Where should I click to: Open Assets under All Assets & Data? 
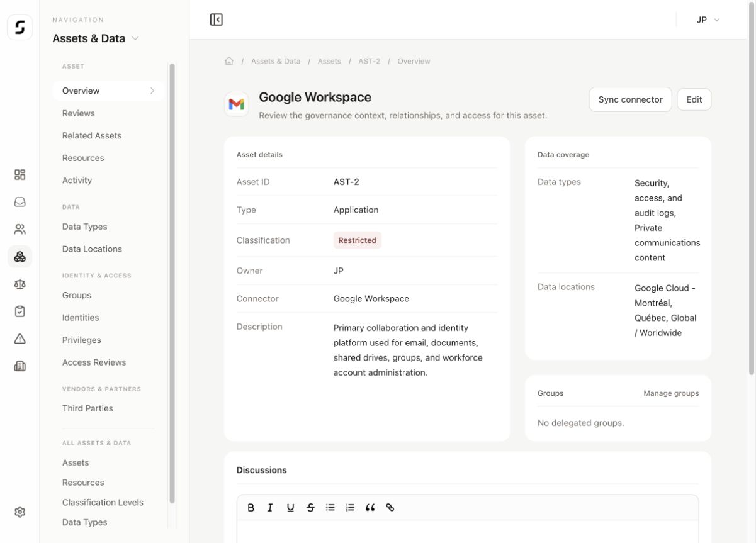point(76,462)
